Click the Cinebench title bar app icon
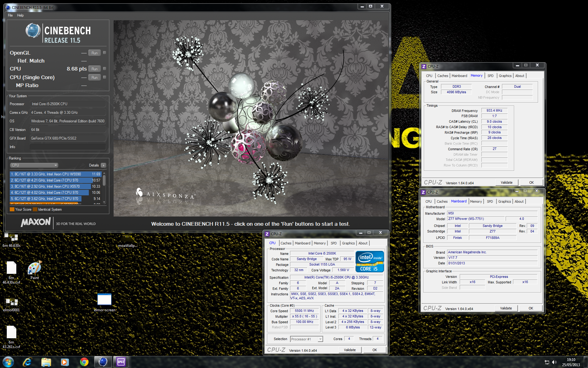Image resolution: width=588 pixels, height=368 pixels. point(8,7)
